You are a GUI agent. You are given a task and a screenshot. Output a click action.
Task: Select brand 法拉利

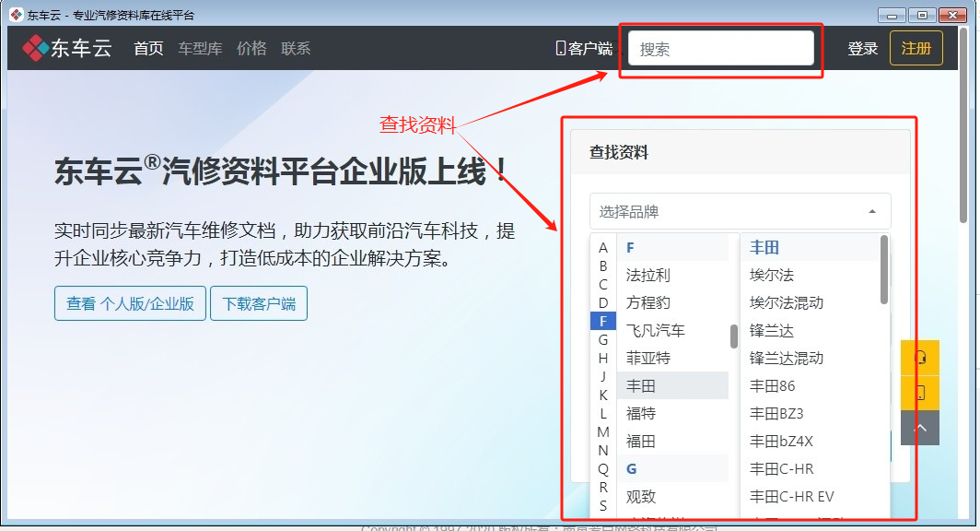click(x=672, y=276)
